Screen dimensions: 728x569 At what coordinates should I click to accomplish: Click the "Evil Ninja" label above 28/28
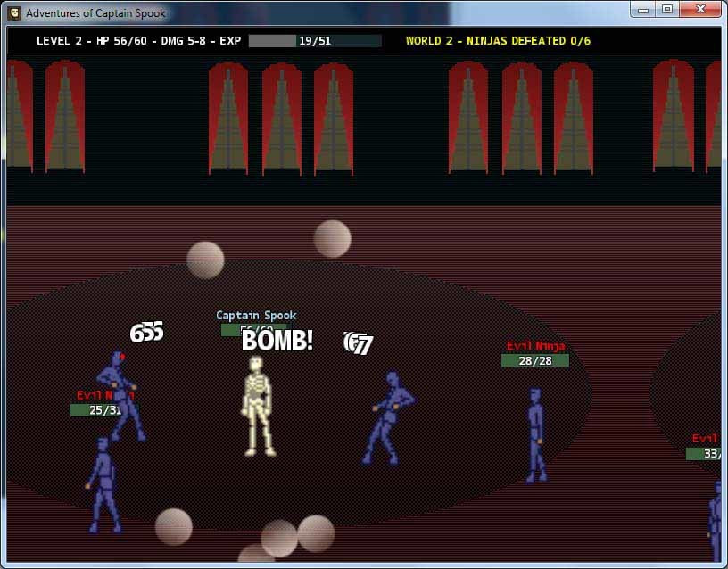[x=536, y=346]
